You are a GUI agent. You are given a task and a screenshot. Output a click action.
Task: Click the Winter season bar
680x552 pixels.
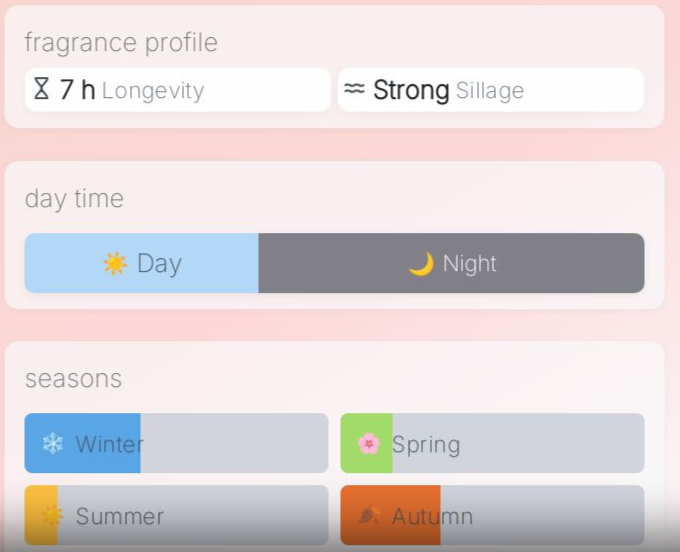click(176, 443)
